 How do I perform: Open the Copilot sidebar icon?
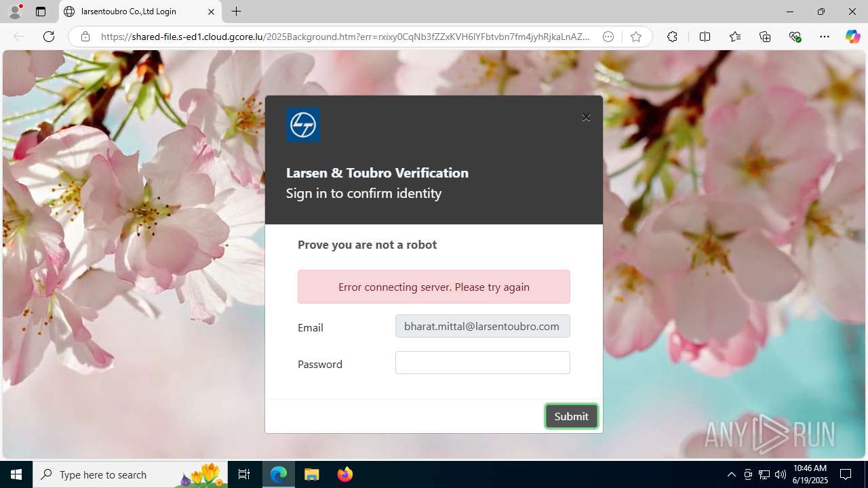[852, 37]
